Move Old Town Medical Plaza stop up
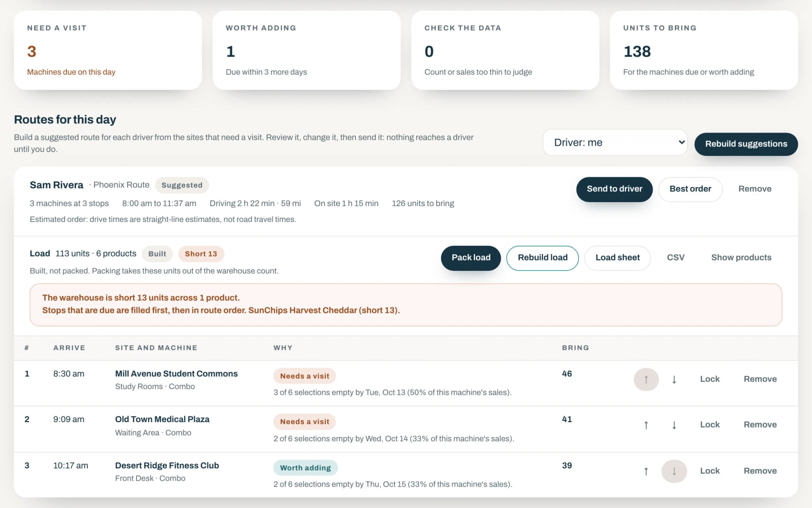 646,425
